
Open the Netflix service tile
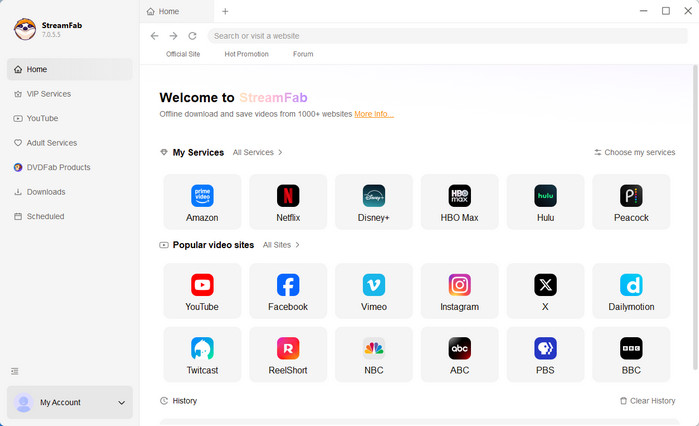(x=288, y=202)
